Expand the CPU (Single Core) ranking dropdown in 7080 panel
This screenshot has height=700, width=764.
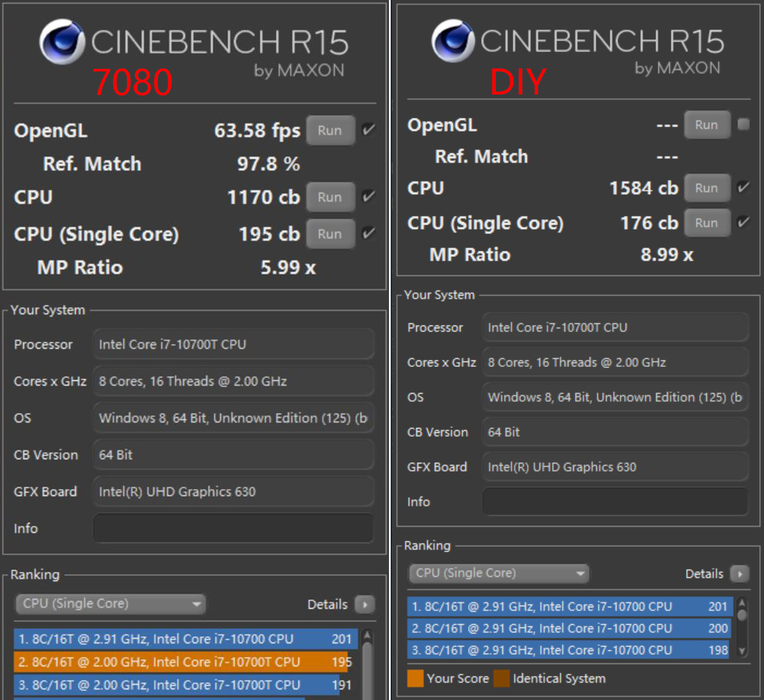[111, 604]
